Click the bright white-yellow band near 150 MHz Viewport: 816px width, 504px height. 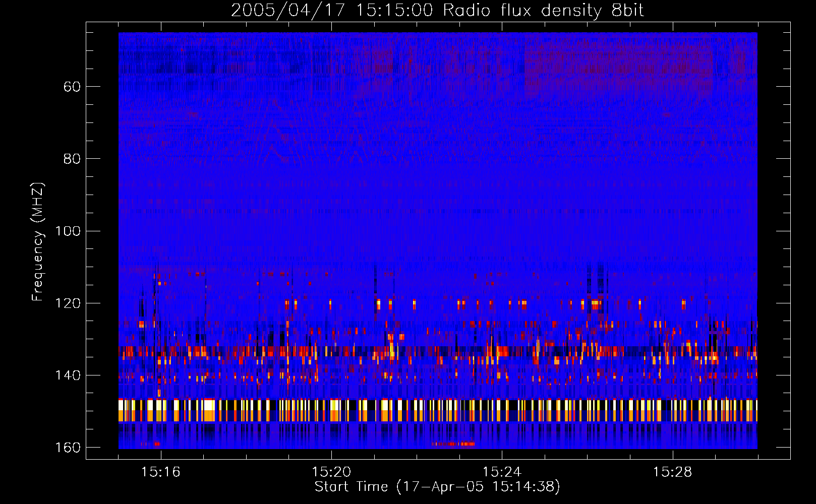tap(438, 410)
